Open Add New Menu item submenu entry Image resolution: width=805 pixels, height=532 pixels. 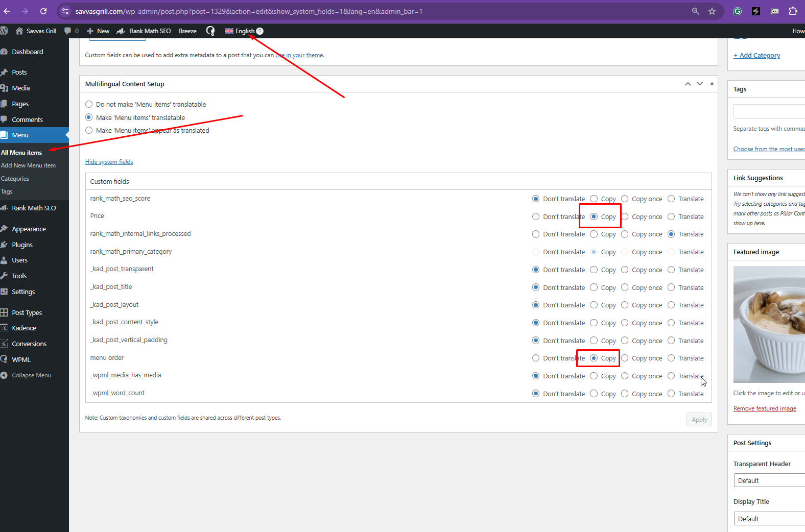(28, 165)
